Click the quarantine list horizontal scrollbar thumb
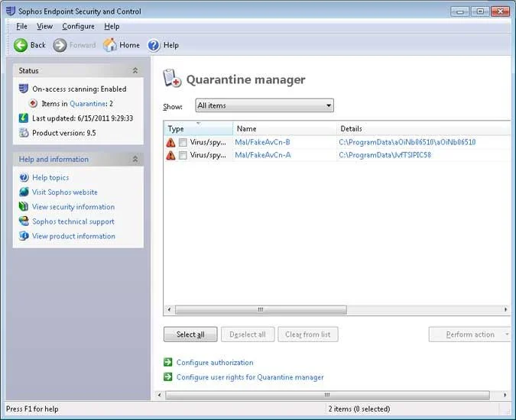 261,309
